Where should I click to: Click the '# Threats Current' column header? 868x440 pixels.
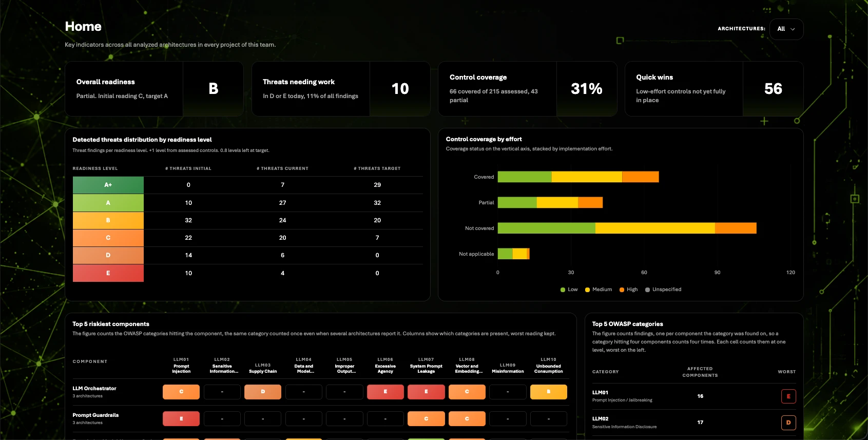click(x=282, y=168)
